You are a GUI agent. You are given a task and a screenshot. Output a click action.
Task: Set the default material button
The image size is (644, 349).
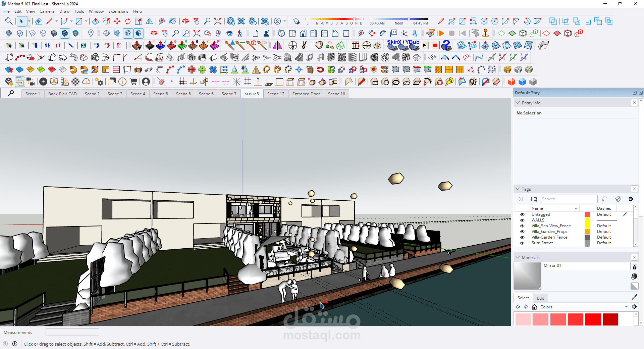pos(634,286)
